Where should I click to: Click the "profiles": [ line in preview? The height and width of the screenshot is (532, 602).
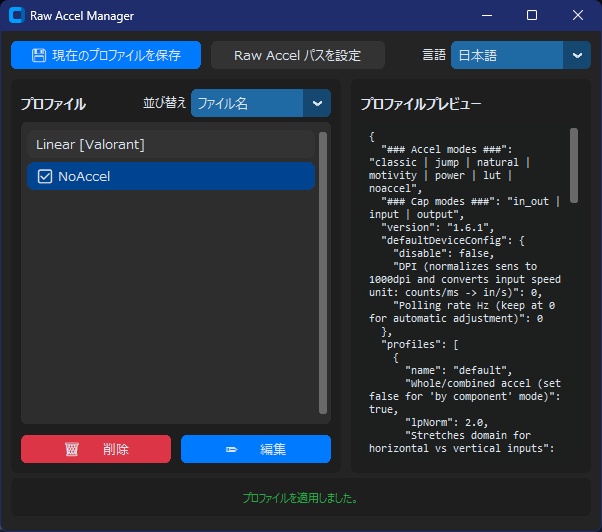pos(420,344)
